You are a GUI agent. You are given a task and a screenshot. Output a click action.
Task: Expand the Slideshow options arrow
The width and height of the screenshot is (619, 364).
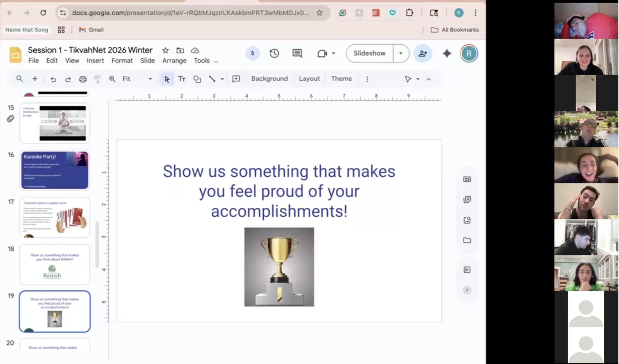point(401,53)
